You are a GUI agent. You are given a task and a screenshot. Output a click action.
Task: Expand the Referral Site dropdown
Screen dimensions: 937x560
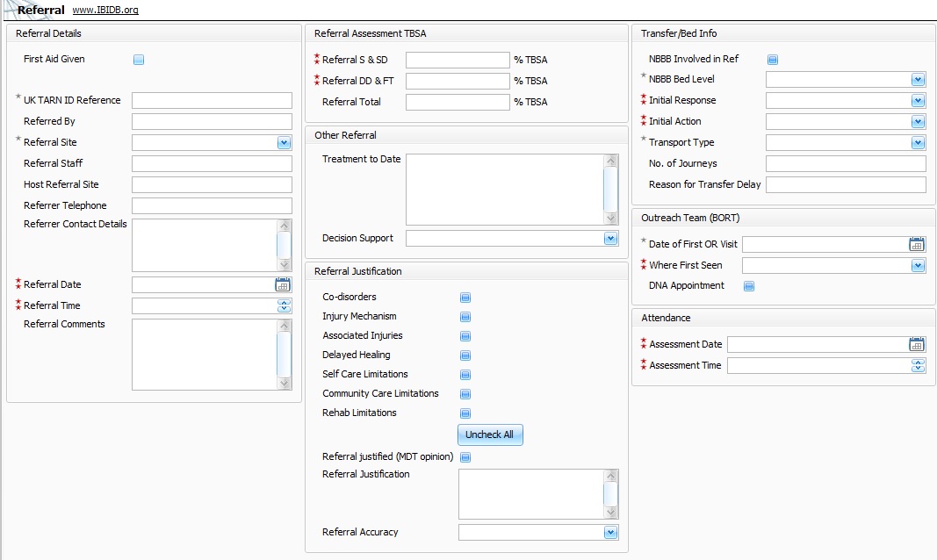coord(284,142)
